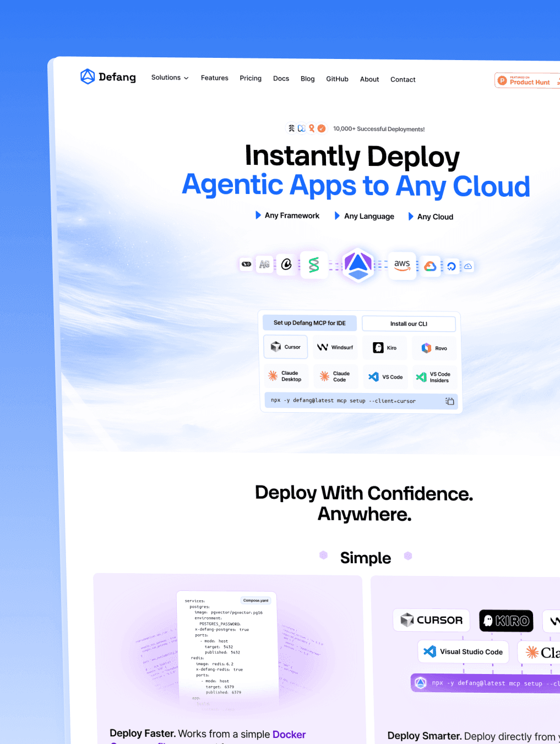Screen dimensions: 560x744
Task: Choose the VS Code Insiders option
Action: [x=434, y=378]
